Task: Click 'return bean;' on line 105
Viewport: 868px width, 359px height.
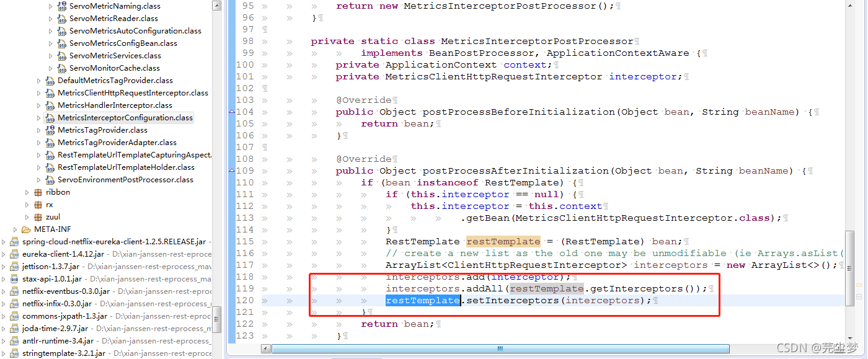Action: 398,124
